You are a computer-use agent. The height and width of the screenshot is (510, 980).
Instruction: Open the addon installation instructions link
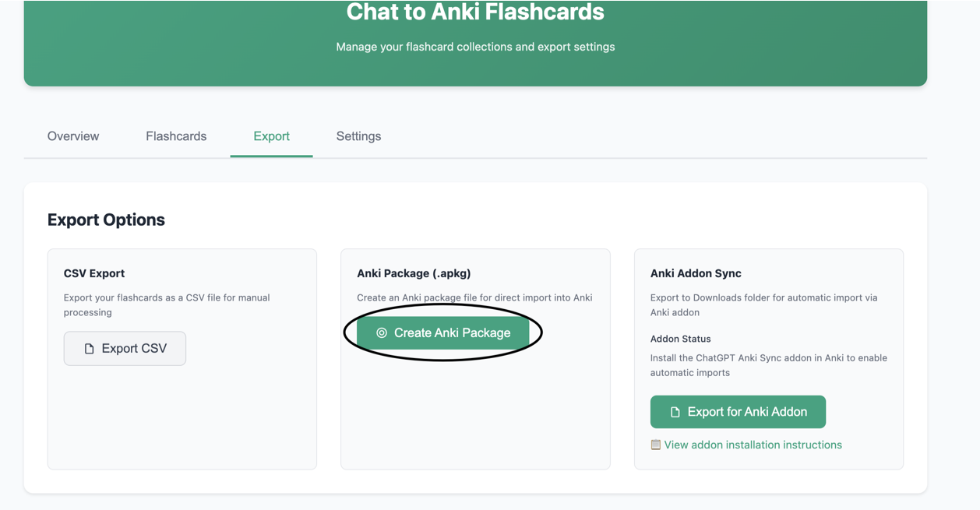[753, 445]
